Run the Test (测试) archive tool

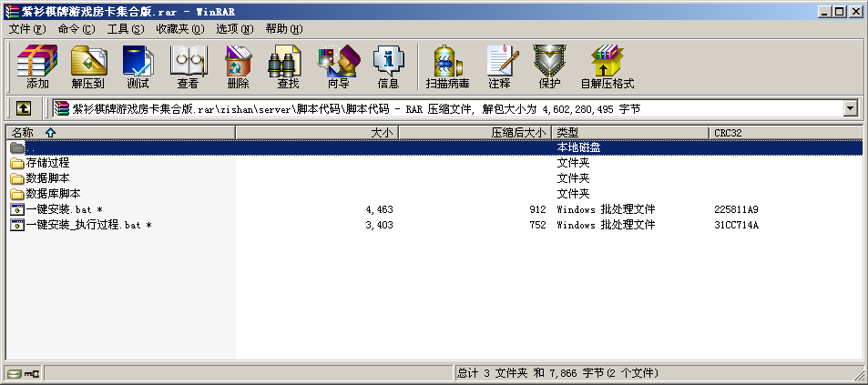point(138,66)
